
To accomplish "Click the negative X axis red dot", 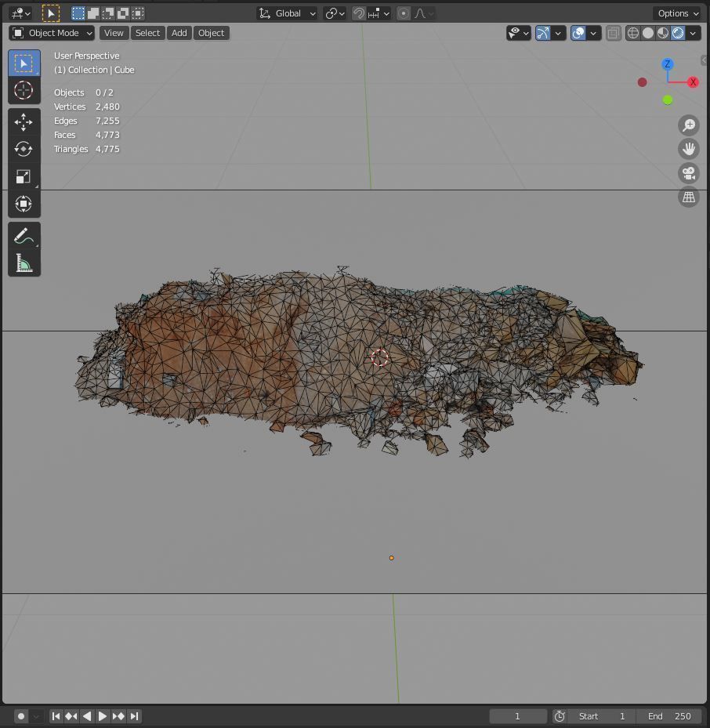I will coord(642,82).
